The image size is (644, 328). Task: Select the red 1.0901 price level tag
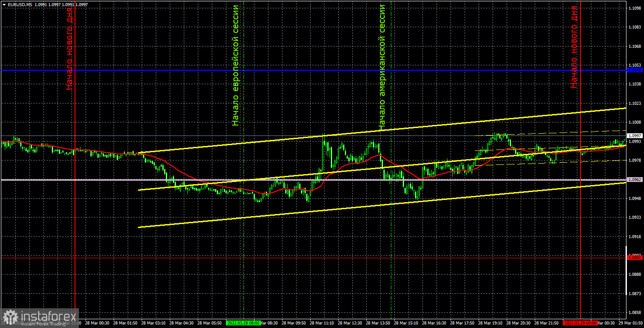coord(635,258)
